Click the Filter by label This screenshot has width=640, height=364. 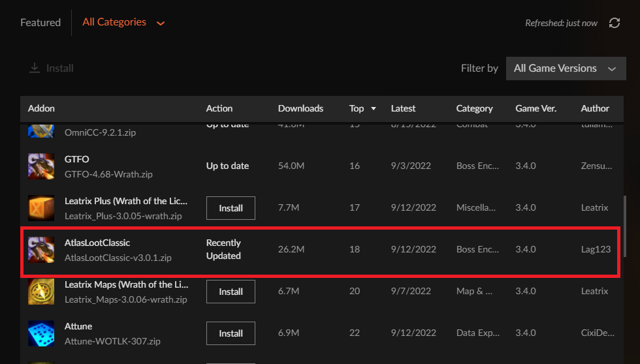coord(479,68)
